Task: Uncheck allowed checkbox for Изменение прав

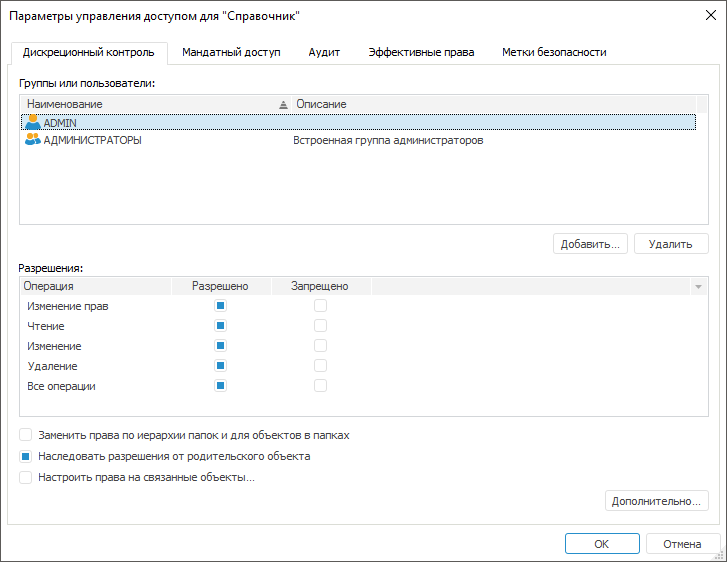Action: 221,306
